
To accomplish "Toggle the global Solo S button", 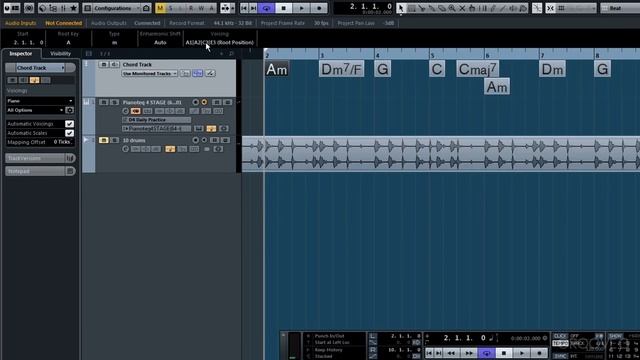I will tap(171, 8).
